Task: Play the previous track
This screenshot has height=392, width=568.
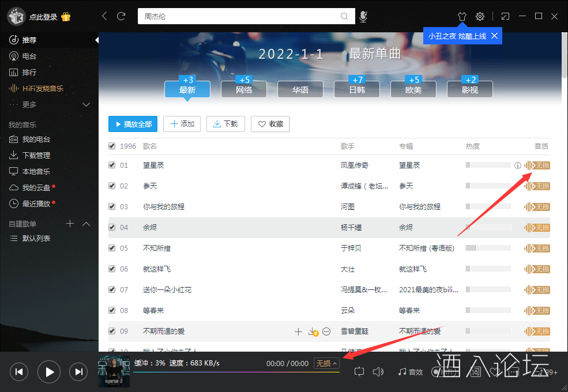Action: point(19,372)
